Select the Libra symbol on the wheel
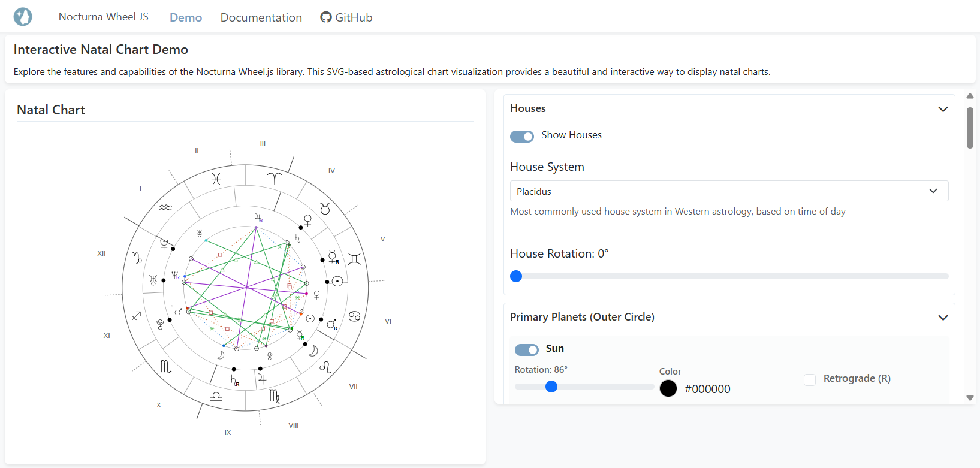The height and width of the screenshot is (468, 980). 216,396
